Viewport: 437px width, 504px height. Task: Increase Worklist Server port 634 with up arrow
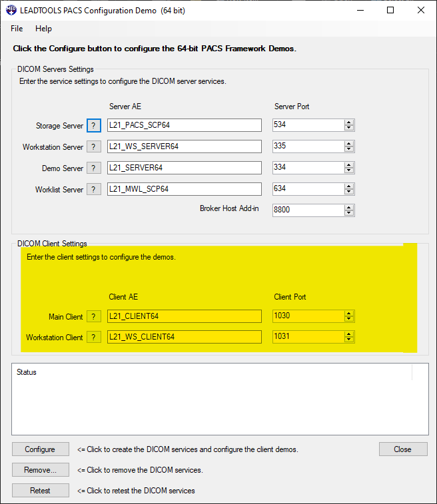coord(349,186)
